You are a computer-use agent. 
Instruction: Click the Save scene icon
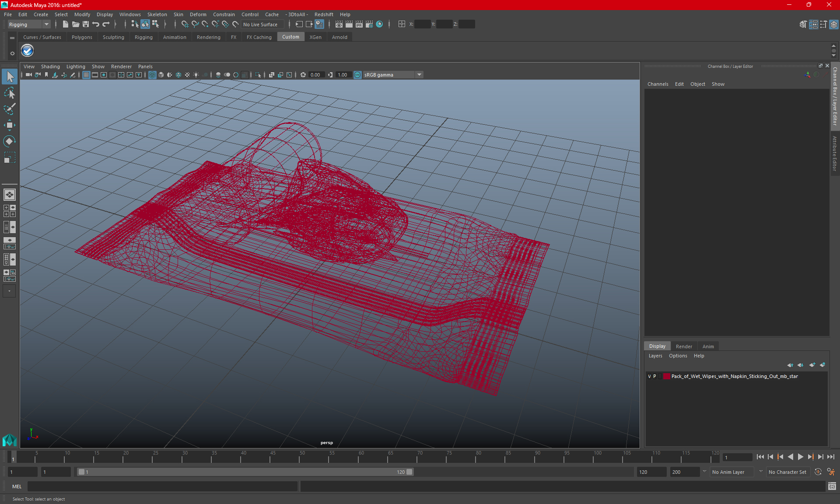86,24
